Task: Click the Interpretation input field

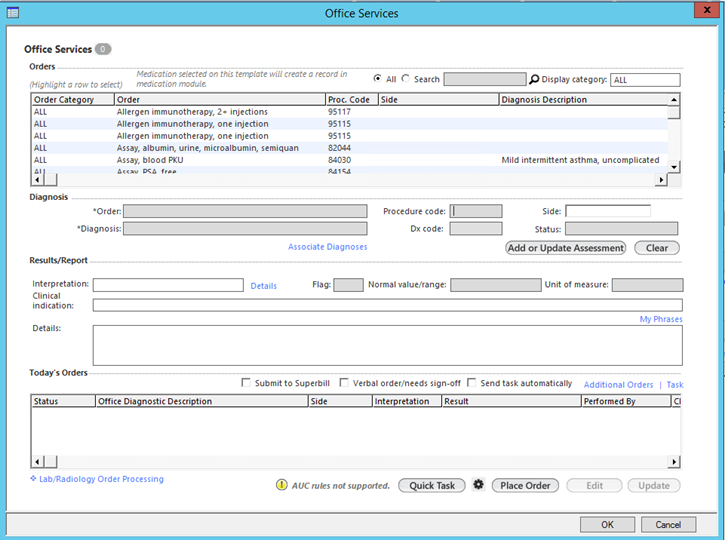Action: coord(168,285)
